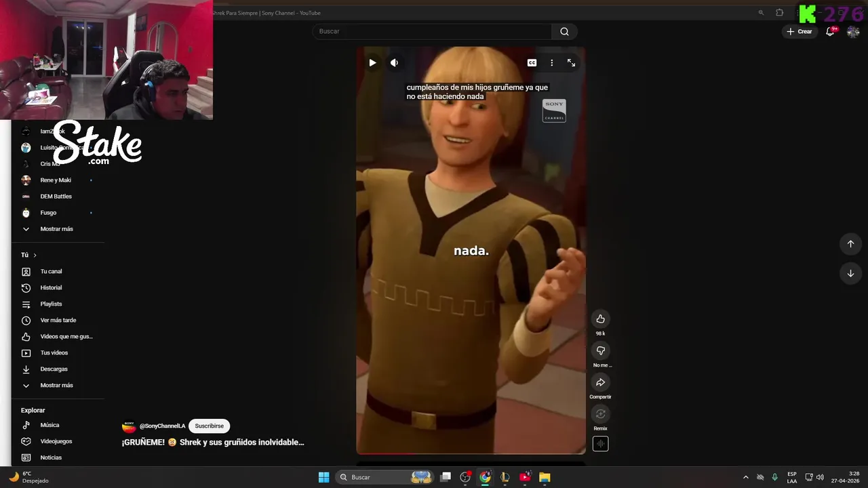Click in the YouTube Buscar search field
Image resolution: width=868 pixels, height=488 pixels.
[432, 31]
